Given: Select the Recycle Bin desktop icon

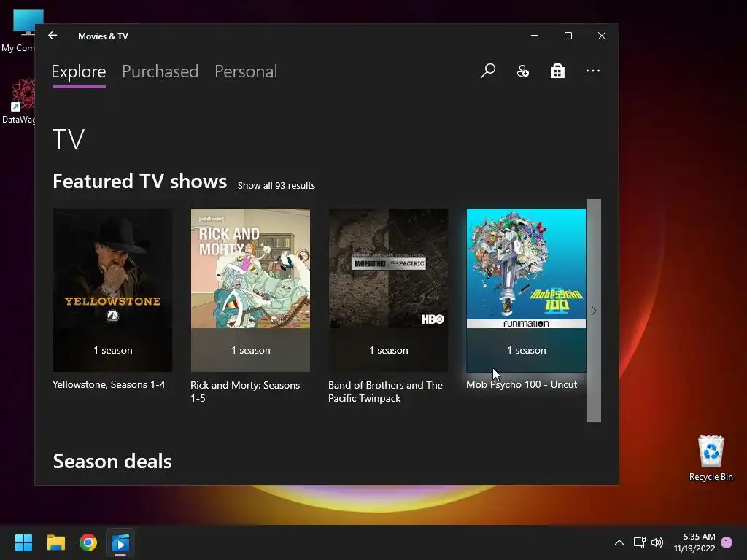Looking at the screenshot, I should 711,458.
